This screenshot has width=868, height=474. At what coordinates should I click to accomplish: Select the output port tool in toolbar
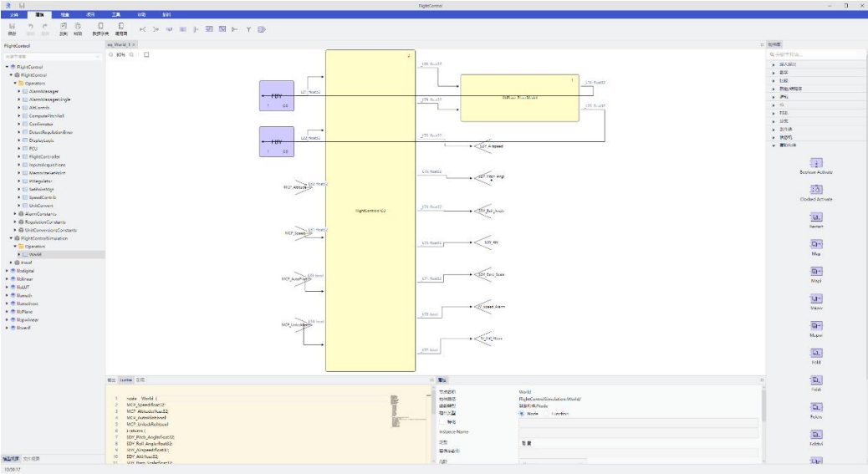pyautogui.click(x=156, y=29)
